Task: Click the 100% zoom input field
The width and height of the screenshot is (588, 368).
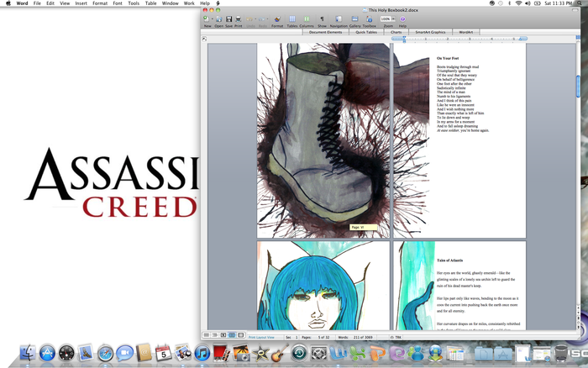Action: (x=386, y=18)
